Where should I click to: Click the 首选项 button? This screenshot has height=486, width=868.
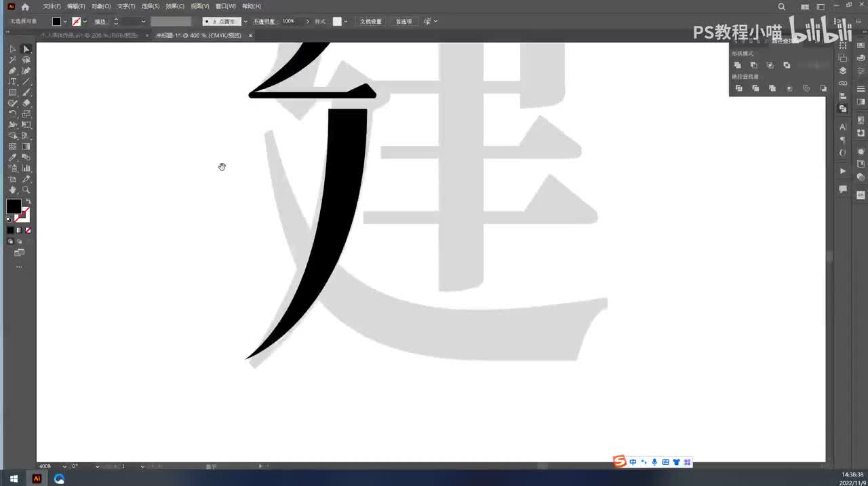404,21
